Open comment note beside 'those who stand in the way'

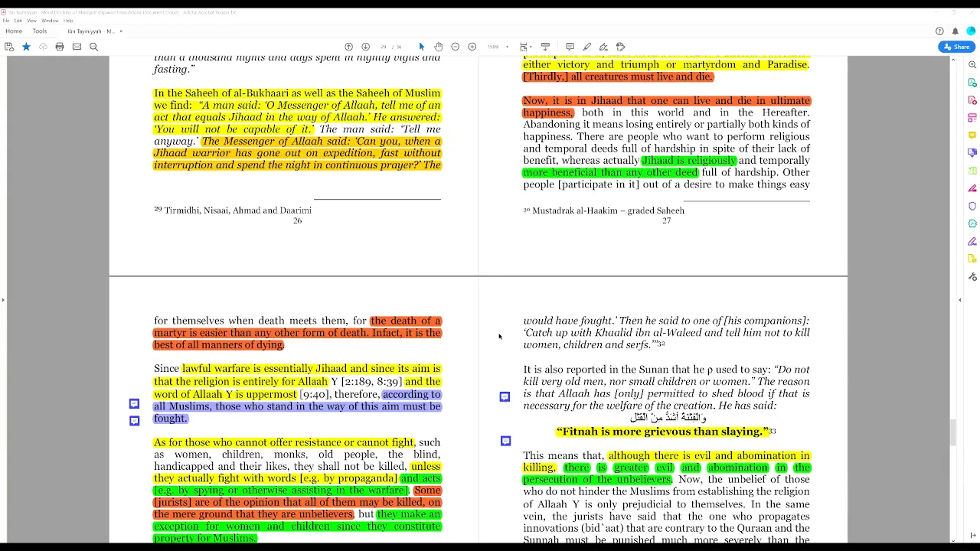(134, 421)
